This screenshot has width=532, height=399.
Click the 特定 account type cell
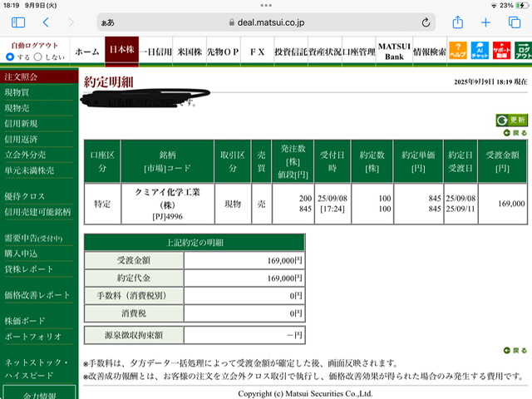click(x=102, y=204)
